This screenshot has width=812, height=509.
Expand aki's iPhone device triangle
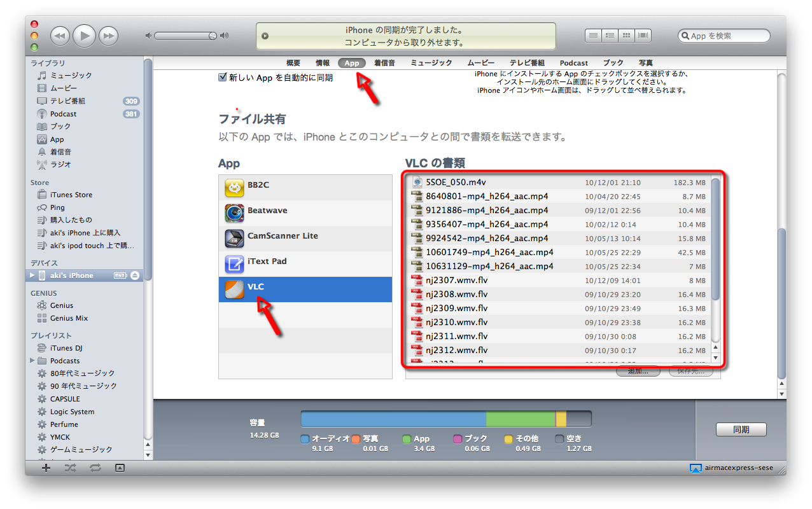(32, 275)
